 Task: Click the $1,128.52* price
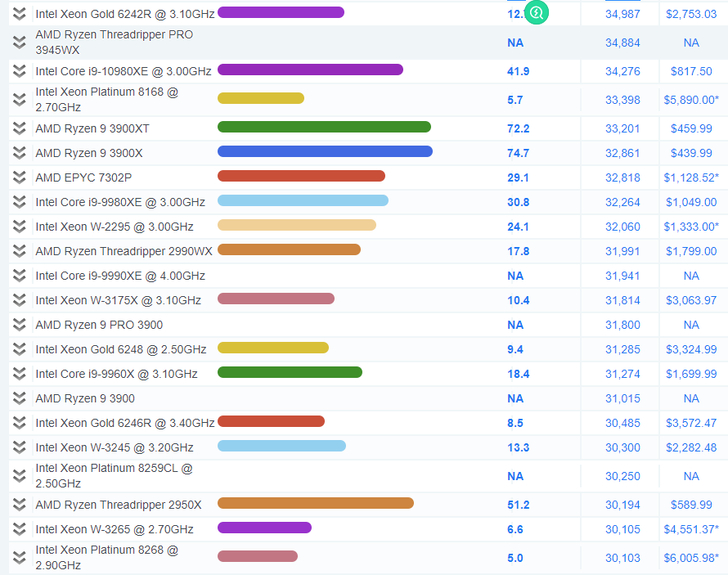point(691,177)
